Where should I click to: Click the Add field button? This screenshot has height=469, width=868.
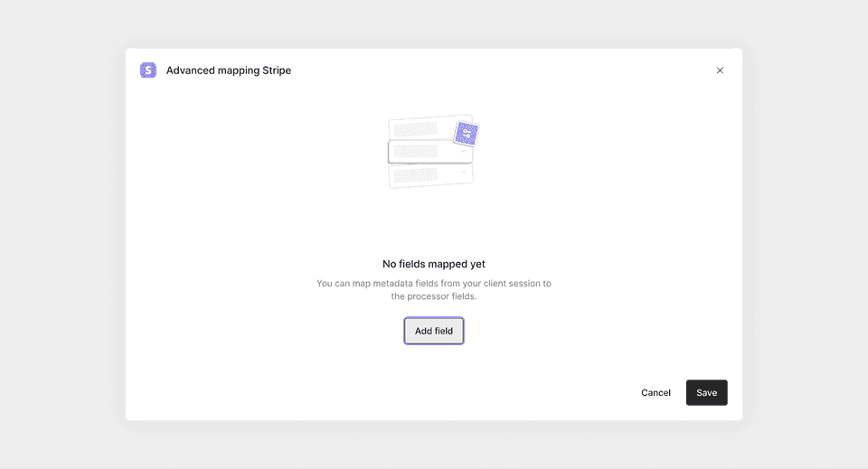point(433,331)
